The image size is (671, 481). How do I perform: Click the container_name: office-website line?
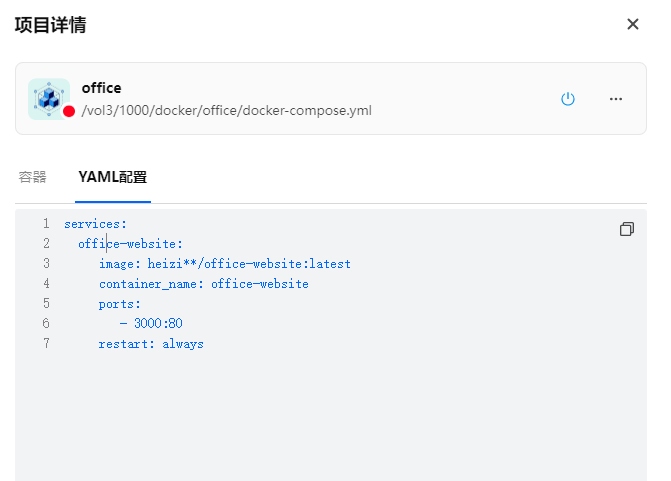[x=203, y=284]
